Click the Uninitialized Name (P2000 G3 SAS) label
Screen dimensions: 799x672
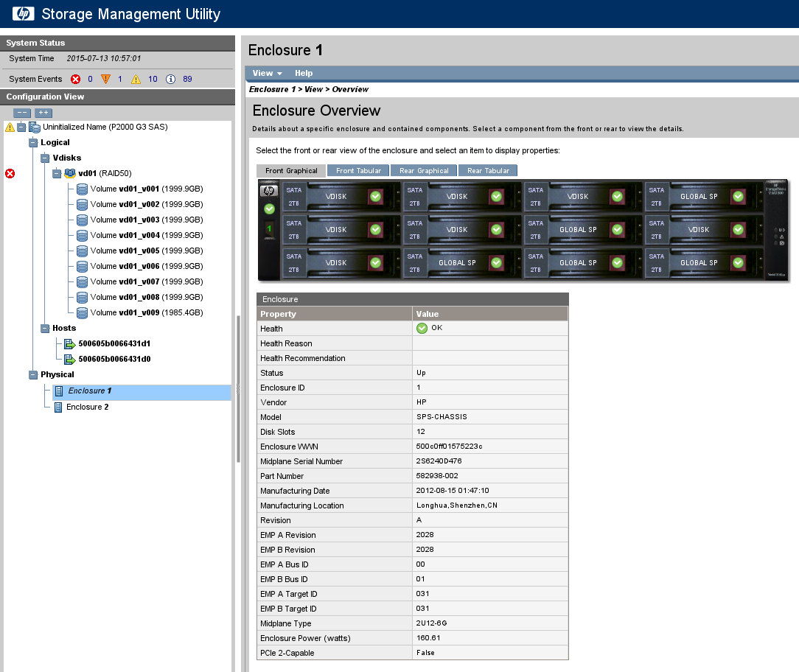(x=105, y=127)
